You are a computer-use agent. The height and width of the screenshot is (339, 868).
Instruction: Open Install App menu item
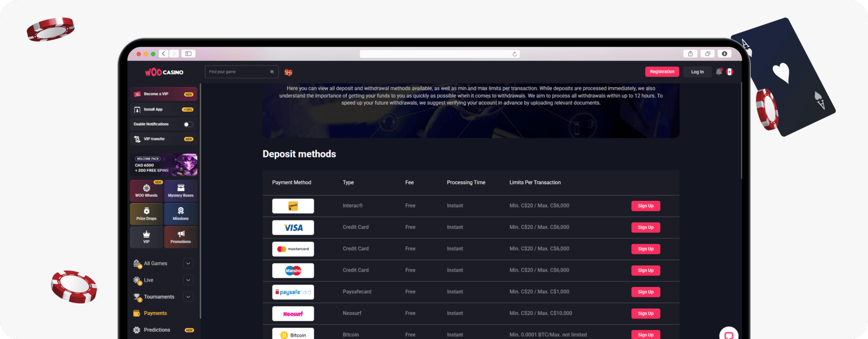[163, 109]
